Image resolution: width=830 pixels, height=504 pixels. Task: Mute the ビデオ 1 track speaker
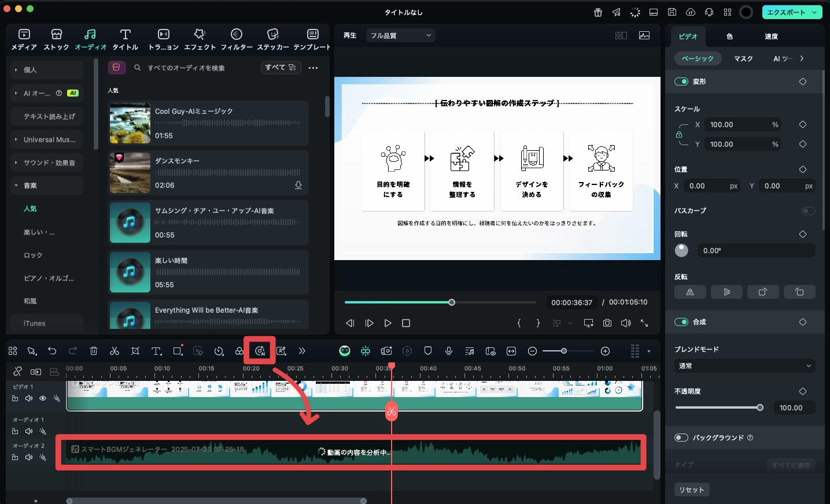(29, 398)
